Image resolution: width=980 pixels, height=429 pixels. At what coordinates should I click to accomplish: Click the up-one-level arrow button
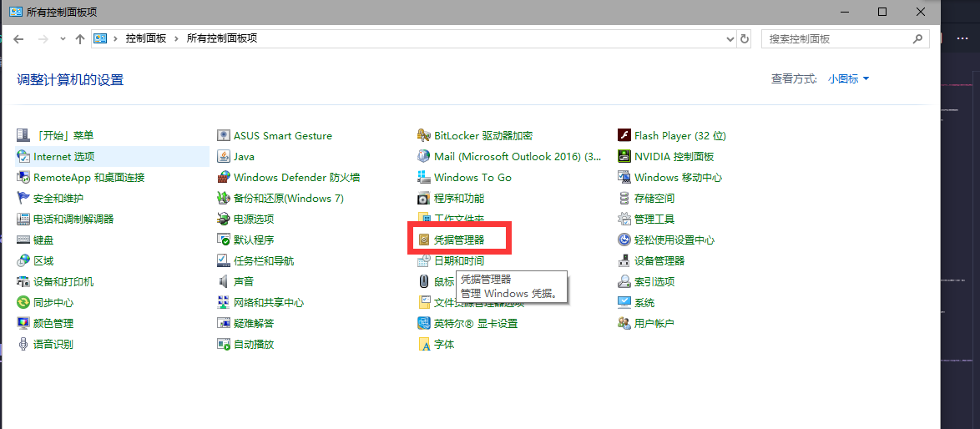coord(80,39)
